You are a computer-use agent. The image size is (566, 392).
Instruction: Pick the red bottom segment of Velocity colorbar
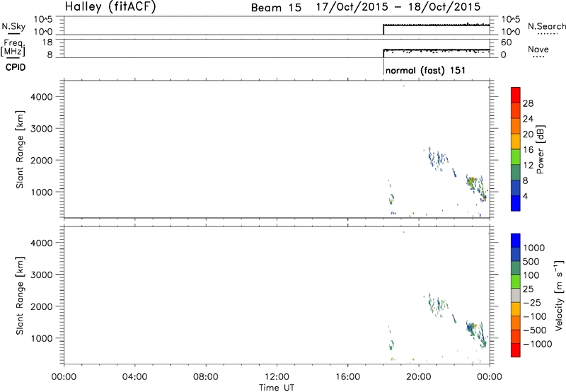516,350
